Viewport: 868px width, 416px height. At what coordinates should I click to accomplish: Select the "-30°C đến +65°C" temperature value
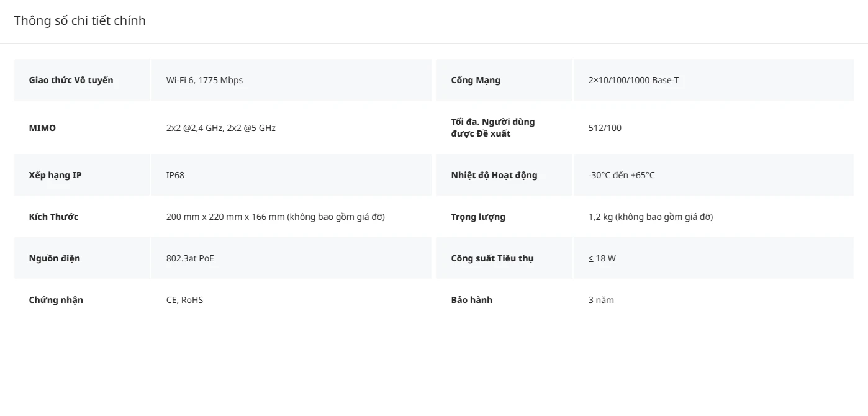[622, 175]
